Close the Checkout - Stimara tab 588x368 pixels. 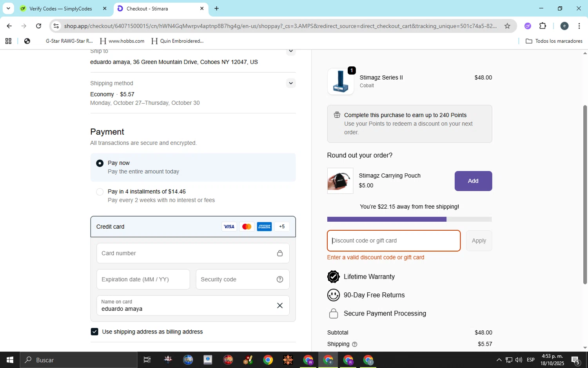tap(202, 8)
